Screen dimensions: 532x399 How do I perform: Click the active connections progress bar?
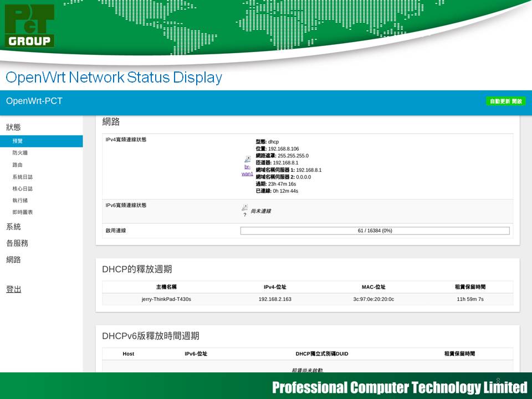coord(375,231)
